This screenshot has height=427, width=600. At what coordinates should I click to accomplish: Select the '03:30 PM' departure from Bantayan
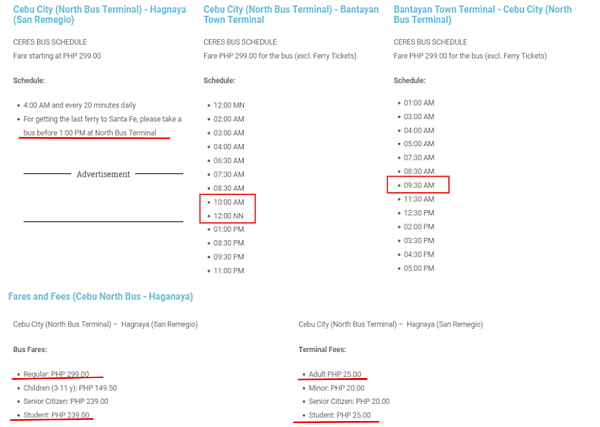(x=419, y=241)
